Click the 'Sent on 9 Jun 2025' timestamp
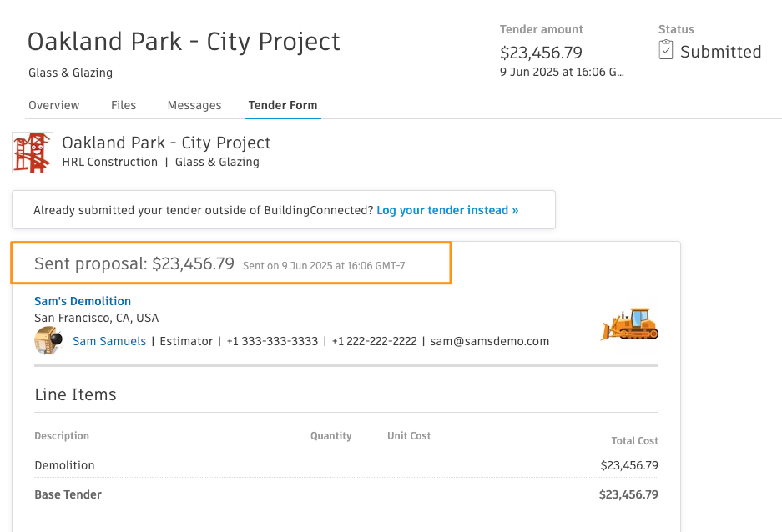 pos(324,266)
